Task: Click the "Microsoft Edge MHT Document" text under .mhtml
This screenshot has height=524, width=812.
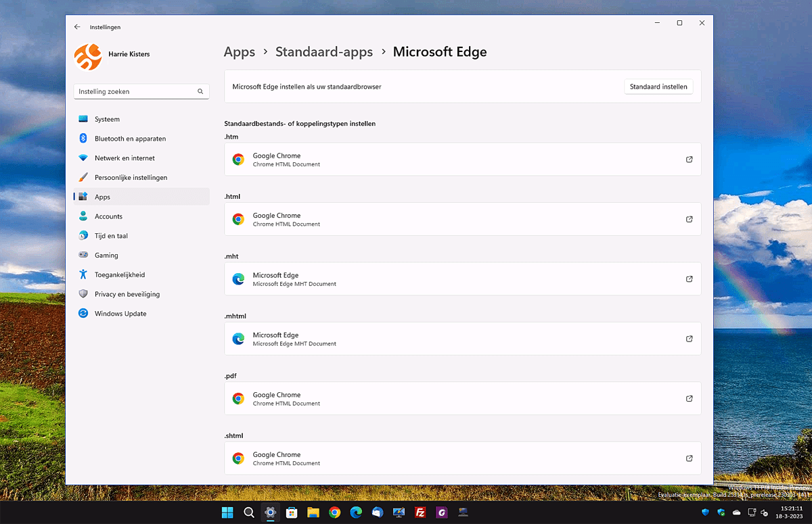Action: 294,343
